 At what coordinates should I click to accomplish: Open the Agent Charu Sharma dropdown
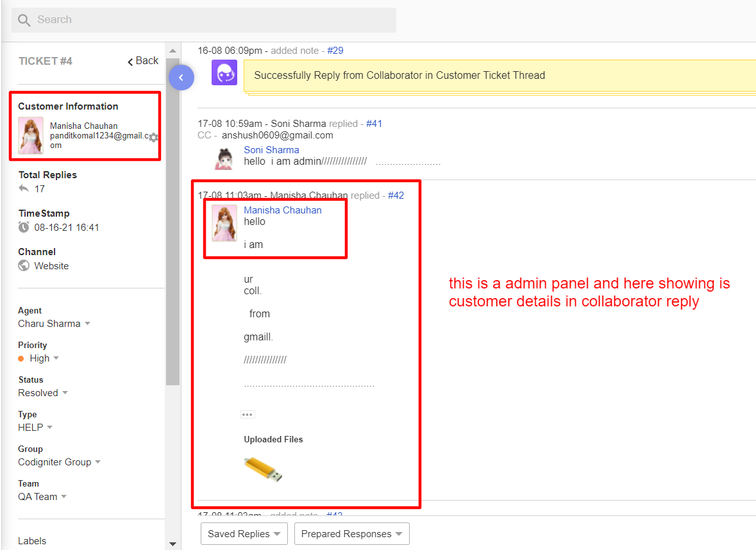point(54,324)
